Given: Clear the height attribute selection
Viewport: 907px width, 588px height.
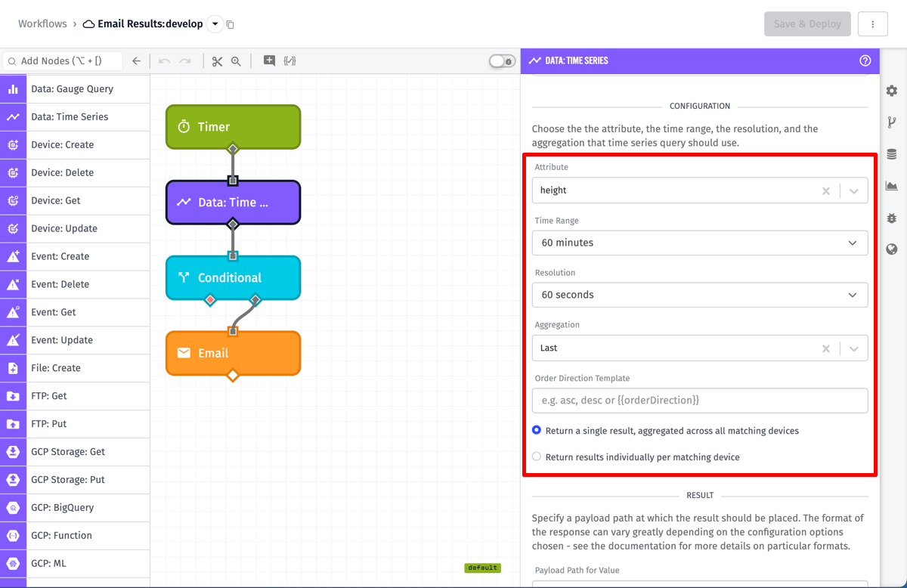Looking at the screenshot, I should [826, 191].
